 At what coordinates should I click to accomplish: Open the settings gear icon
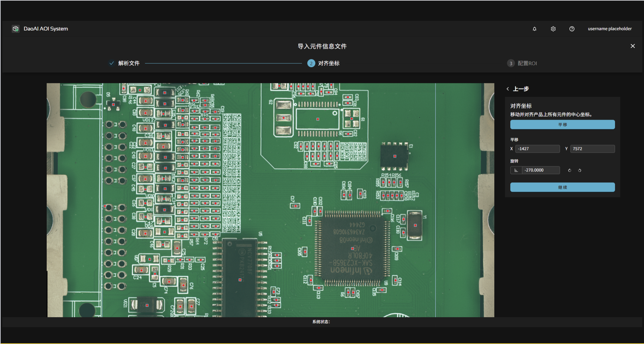click(553, 29)
